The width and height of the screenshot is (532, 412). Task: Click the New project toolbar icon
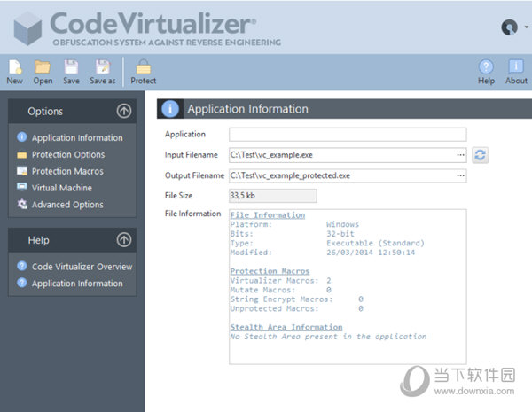15,66
